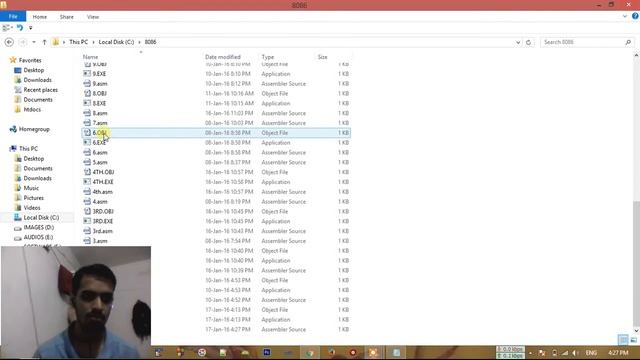Open address bar previous locations dropdown
The width and height of the screenshot is (640, 360).
(518, 42)
